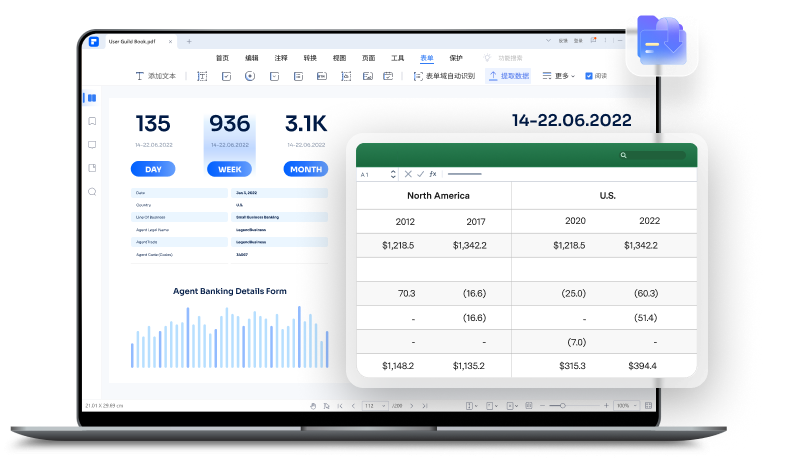This screenshot has height=464, width=809.
Task: Switch to the 表单 ribbon tab
Action: (427, 58)
